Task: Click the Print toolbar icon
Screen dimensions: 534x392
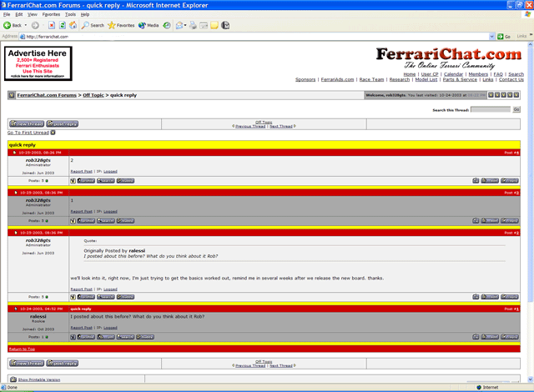Action: pos(193,25)
